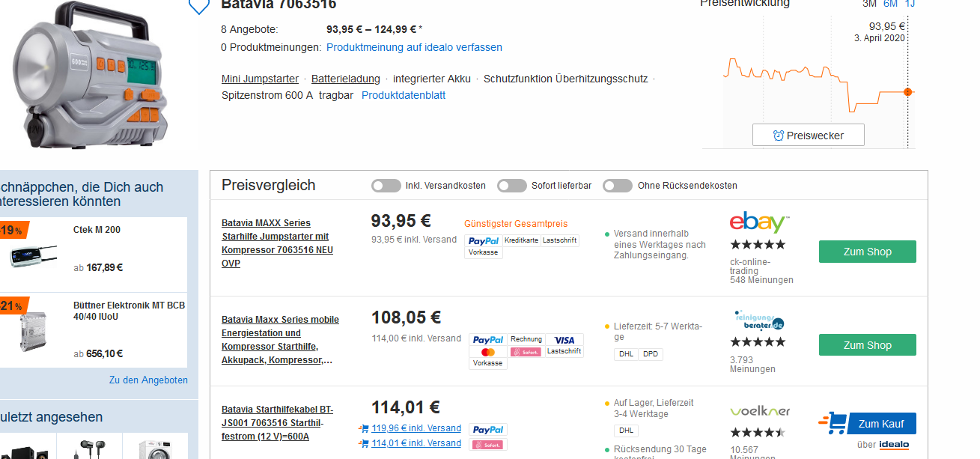Image resolution: width=980 pixels, height=459 pixels.
Task: Open the Zu den Angeboten link
Action: coord(148,380)
